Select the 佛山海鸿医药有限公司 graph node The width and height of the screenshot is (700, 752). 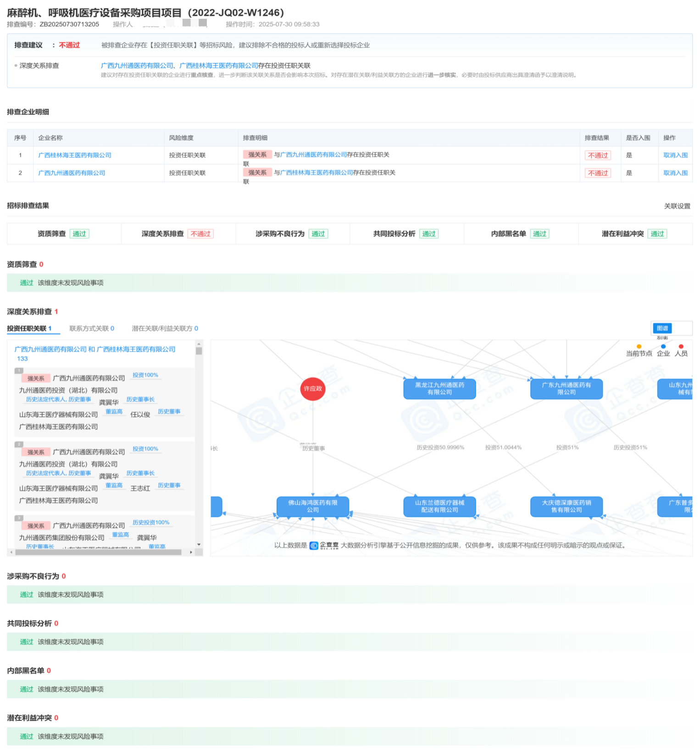[x=313, y=506]
